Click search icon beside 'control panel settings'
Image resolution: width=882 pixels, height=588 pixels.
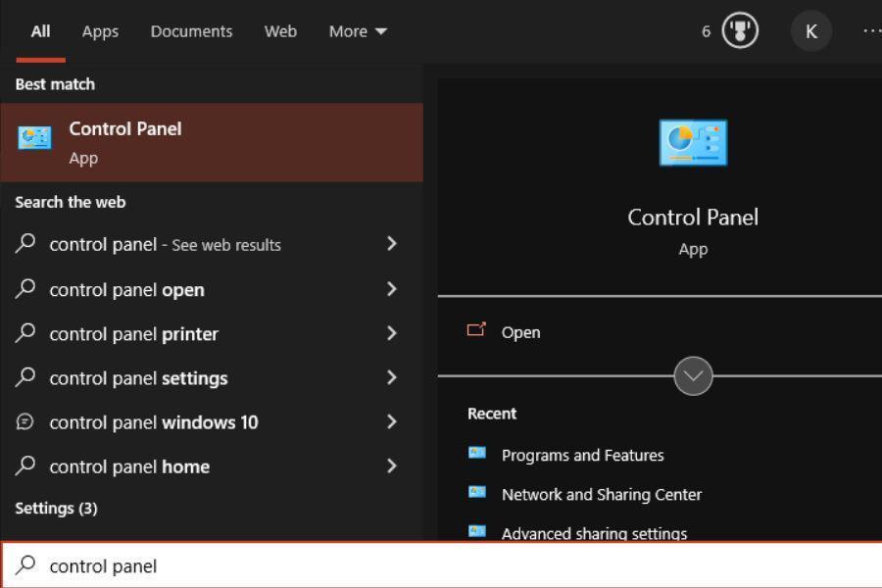25,377
